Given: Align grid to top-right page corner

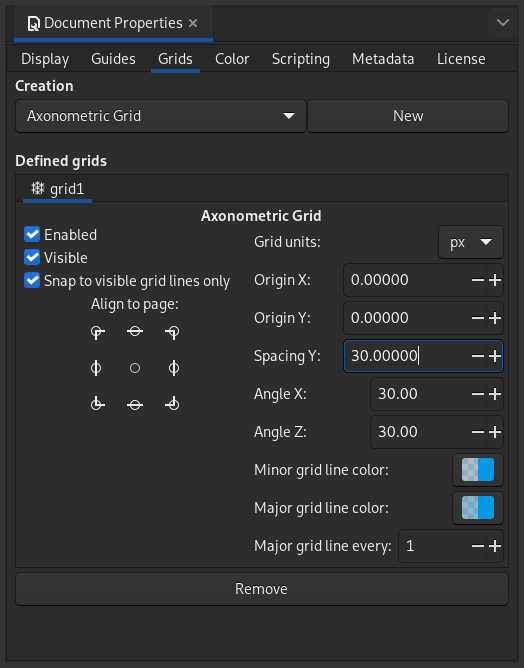Looking at the screenshot, I should [x=173, y=332].
